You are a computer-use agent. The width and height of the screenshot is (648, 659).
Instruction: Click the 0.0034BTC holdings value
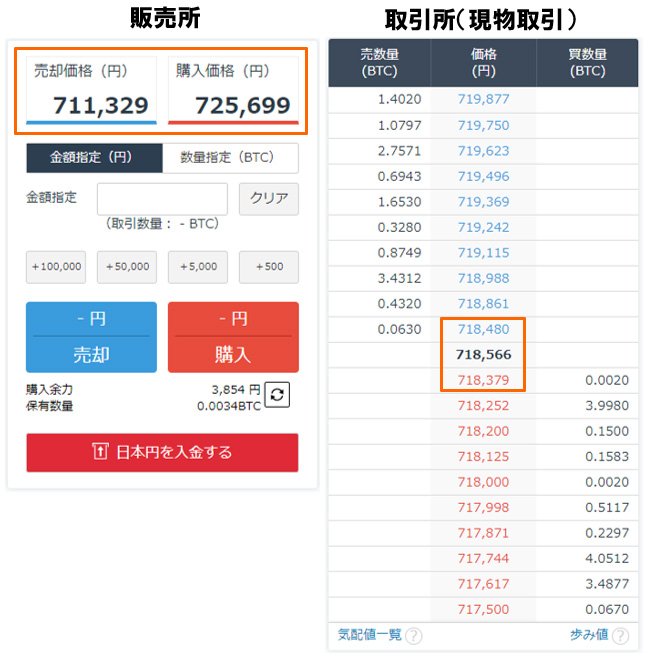(229, 406)
